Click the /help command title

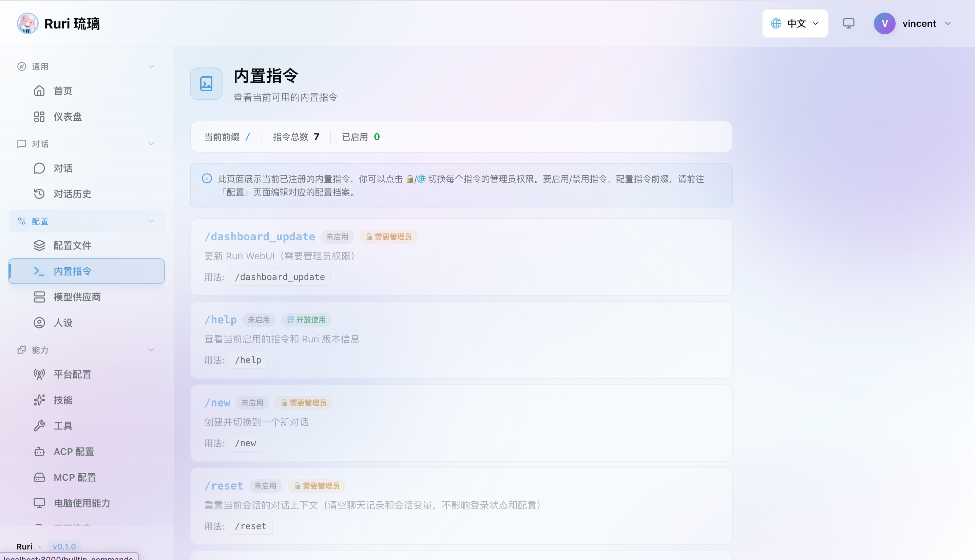[221, 320]
